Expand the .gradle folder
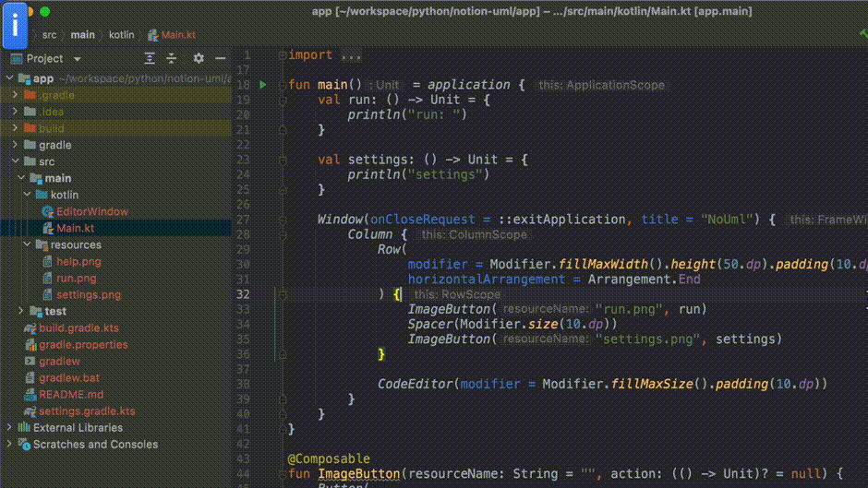Screen dimensions: 868x488 coord(15,95)
